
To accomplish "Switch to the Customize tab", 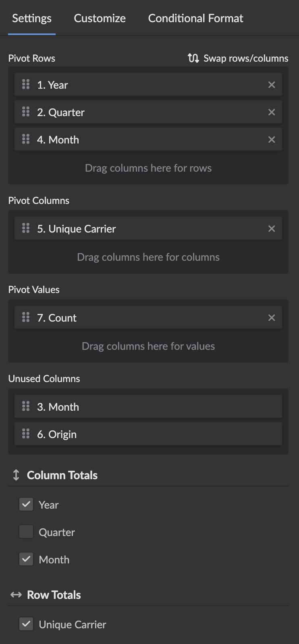I will 100,18.
